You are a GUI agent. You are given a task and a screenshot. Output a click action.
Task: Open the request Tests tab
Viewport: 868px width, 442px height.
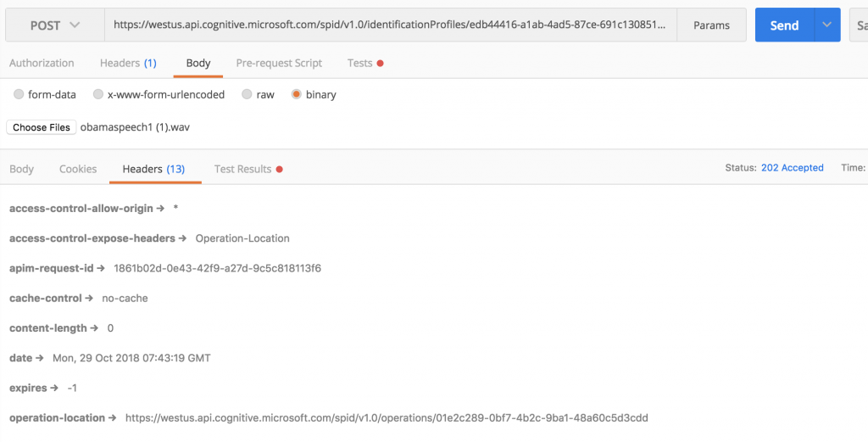pos(365,63)
